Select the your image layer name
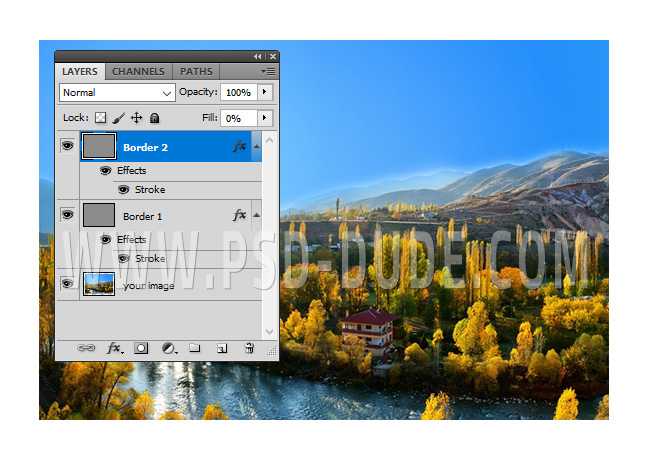This screenshot has width=650, height=460. pyautogui.click(x=148, y=286)
